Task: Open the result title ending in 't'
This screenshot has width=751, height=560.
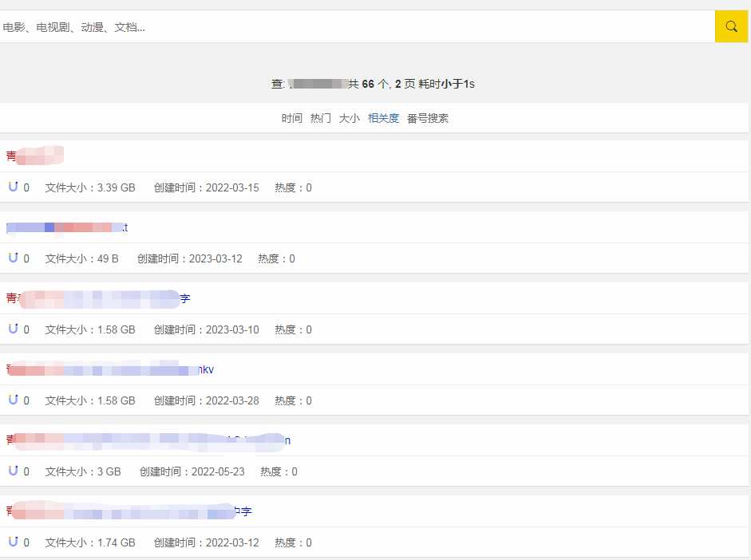Action: (x=67, y=227)
